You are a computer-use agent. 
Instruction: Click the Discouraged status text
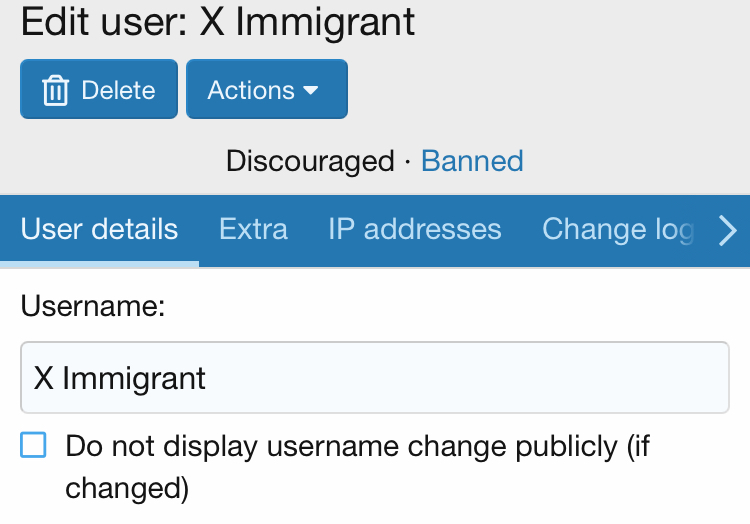pos(310,161)
